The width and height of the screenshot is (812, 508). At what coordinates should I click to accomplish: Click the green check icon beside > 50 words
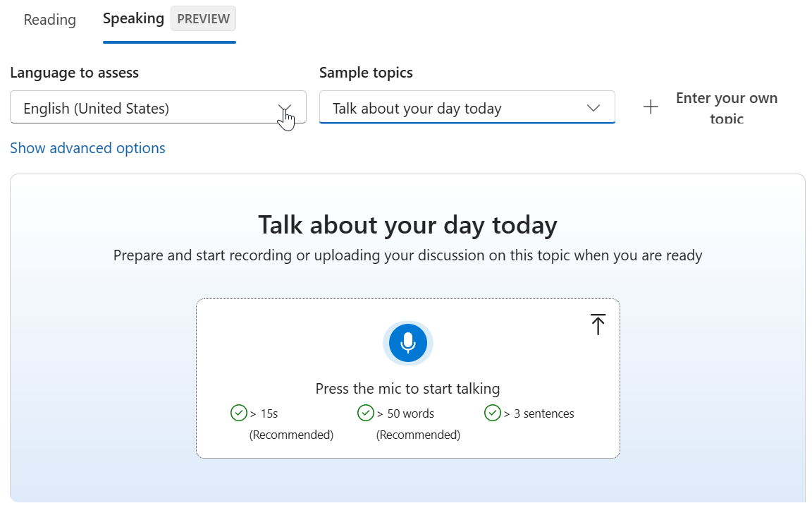click(365, 413)
